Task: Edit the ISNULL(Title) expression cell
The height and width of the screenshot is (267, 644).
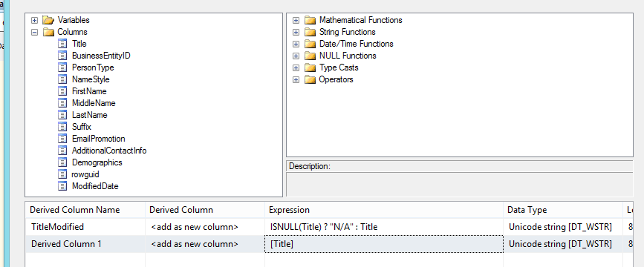Action: pos(384,226)
